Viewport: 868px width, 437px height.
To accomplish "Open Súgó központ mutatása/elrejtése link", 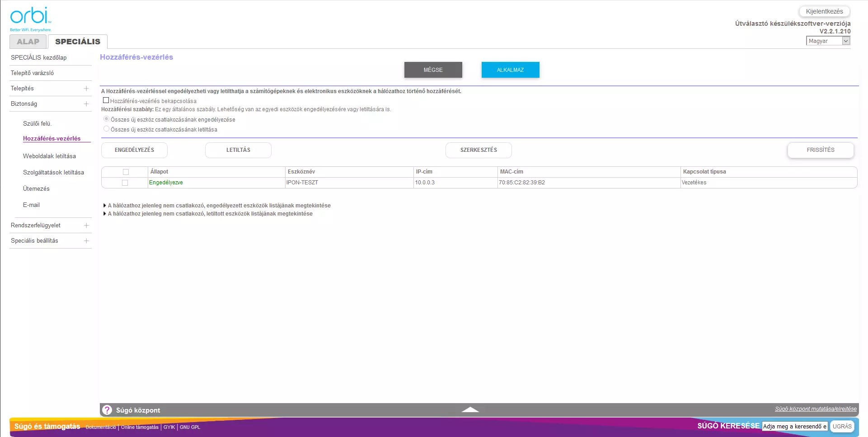I will pos(816,409).
